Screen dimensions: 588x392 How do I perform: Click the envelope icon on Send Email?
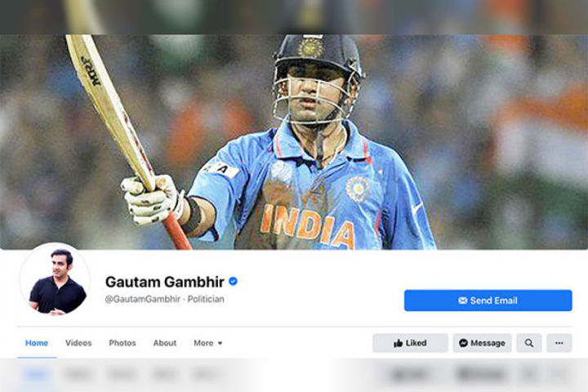click(x=463, y=301)
